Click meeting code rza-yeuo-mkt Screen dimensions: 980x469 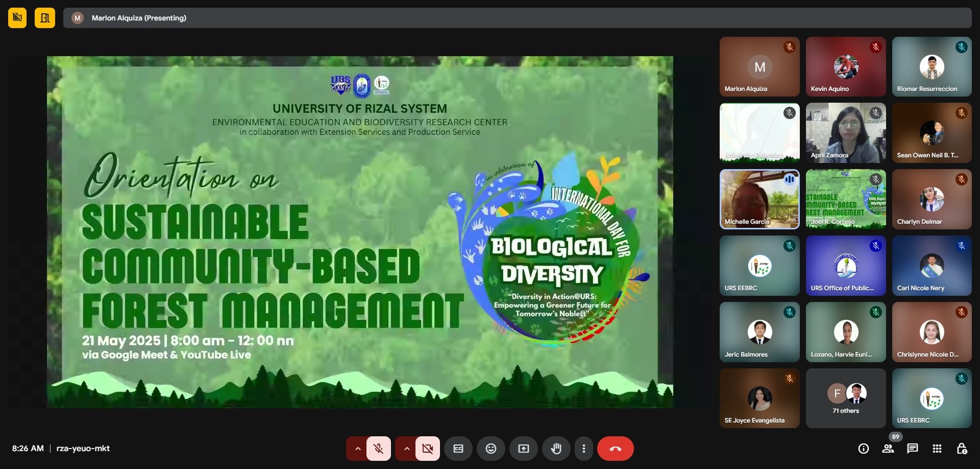[83, 449]
